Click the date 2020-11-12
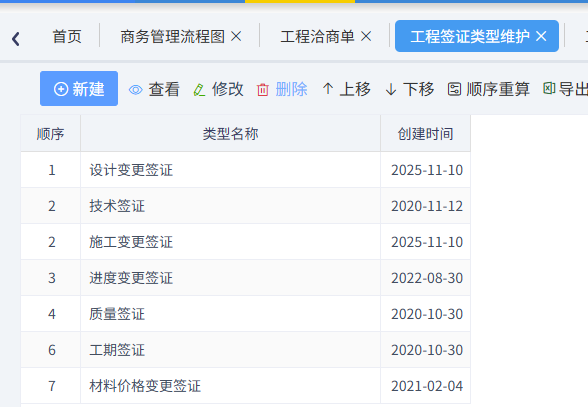 click(427, 206)
